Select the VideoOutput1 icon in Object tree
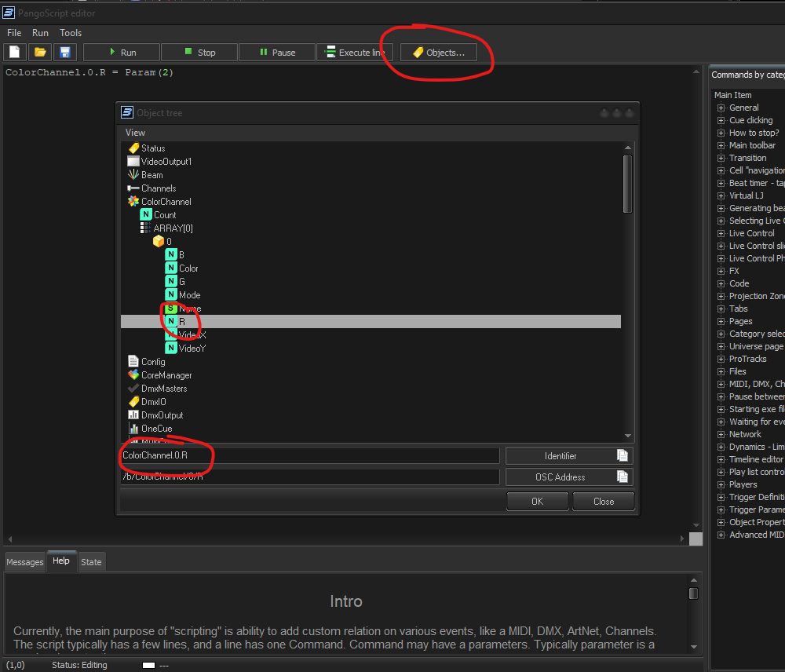This screenshot has width=785, height=672. [133, 161]
